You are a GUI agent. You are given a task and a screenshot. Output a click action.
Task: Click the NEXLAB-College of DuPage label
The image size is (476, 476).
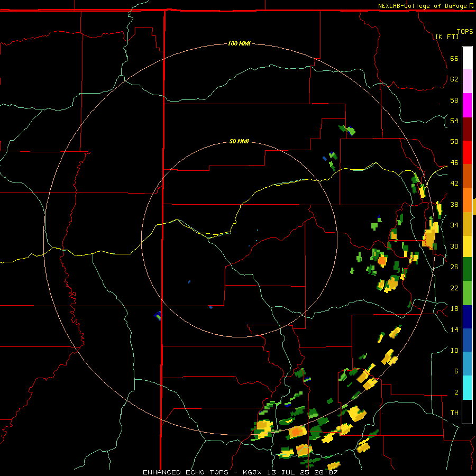pyautogui.click(x=422, y=6)
